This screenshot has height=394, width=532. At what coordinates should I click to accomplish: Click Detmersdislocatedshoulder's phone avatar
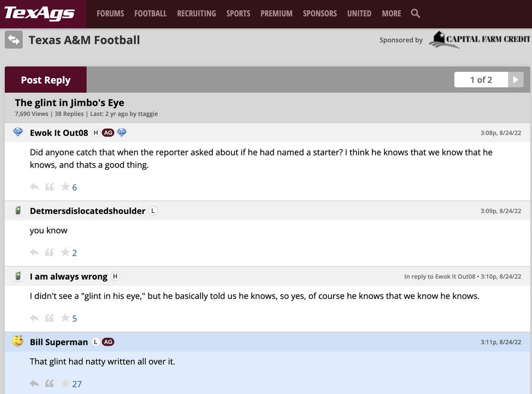coord(18,211)
